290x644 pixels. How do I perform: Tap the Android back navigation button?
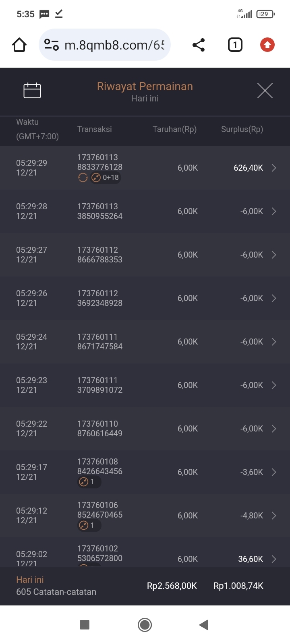coord(204,625)
